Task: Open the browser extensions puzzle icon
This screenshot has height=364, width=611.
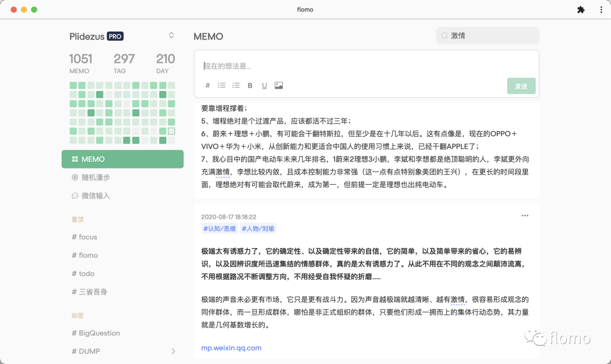Action: (x=580, y=10)
